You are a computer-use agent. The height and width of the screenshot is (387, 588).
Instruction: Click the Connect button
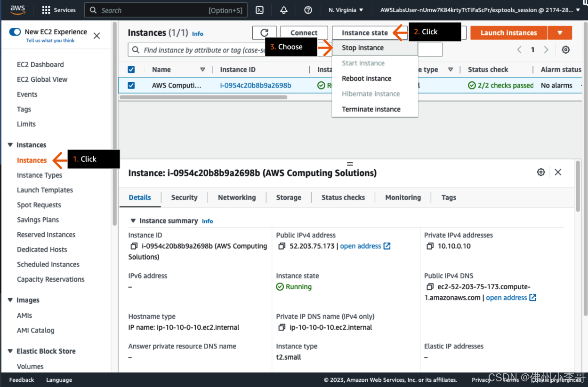(304, 33)
